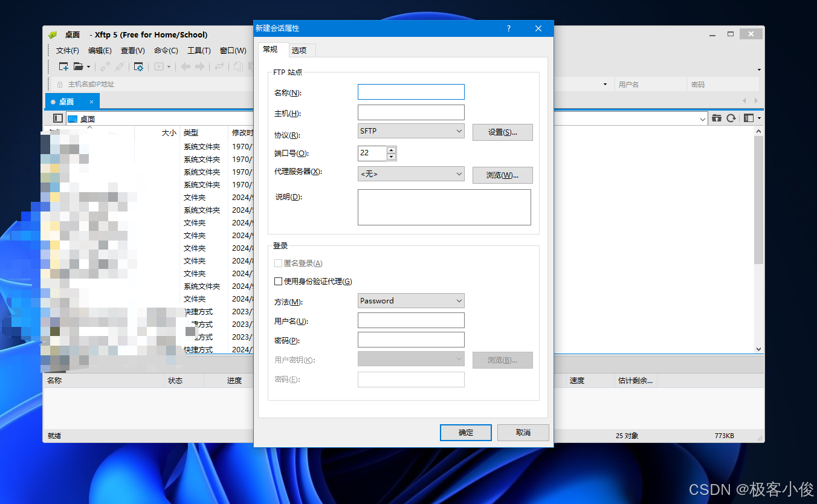Focus the 密码(P) input field in dialog

tap(411, 340)
